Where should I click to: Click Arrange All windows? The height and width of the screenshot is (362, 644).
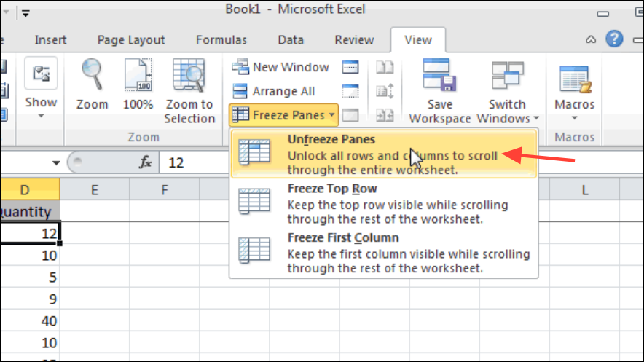pos(274,92)
